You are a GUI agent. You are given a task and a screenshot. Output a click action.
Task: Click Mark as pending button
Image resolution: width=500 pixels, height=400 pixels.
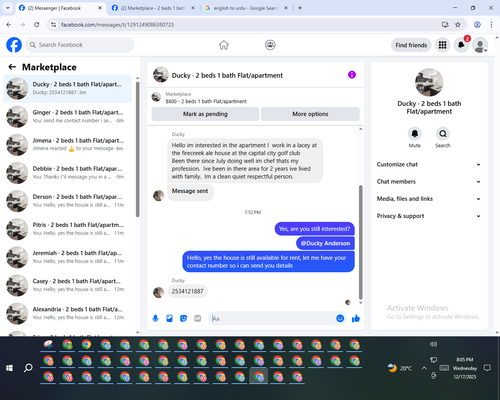tap(205, 114)
